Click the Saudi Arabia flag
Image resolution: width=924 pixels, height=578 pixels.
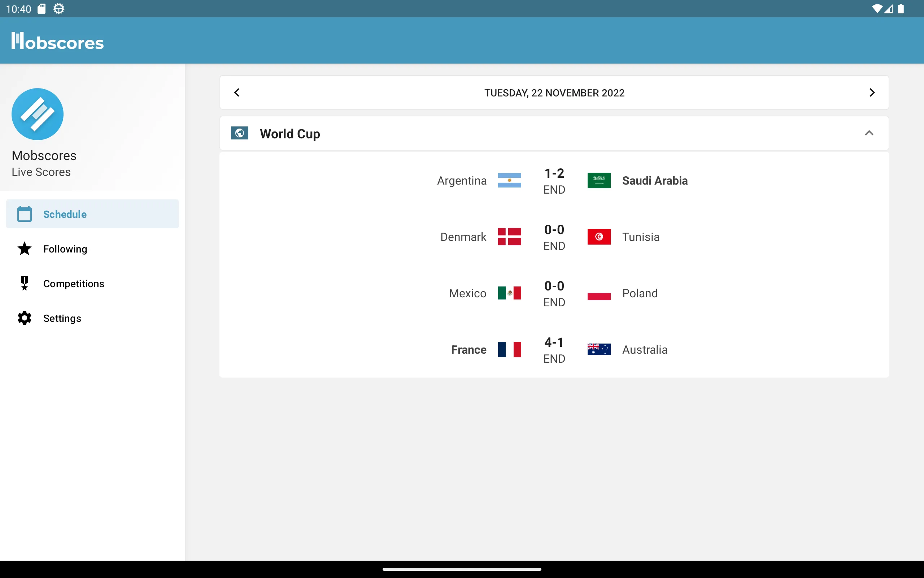point(599,180)
